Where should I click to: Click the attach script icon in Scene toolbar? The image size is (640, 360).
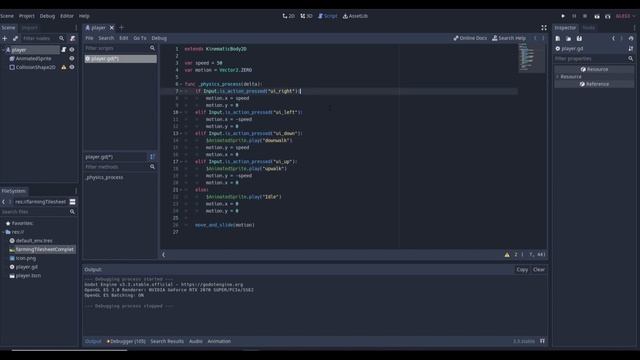click(x=73, y=38)
